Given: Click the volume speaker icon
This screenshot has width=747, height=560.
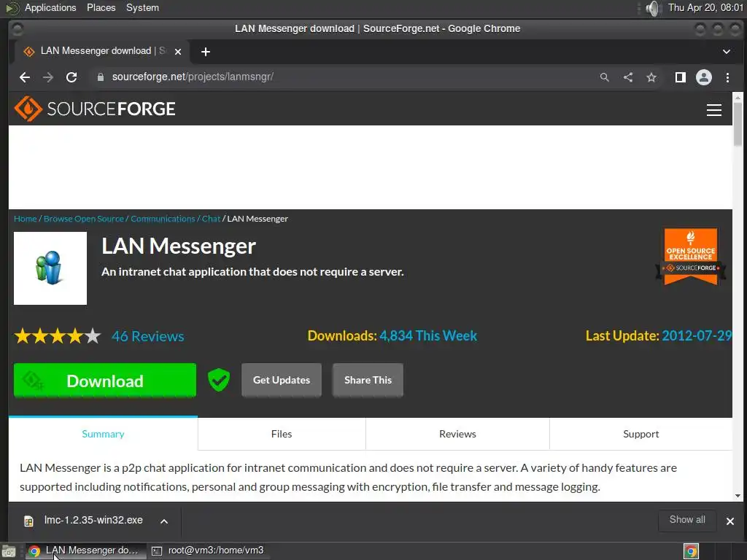Looking at the screenshot, I should click(x=653, y=8).
